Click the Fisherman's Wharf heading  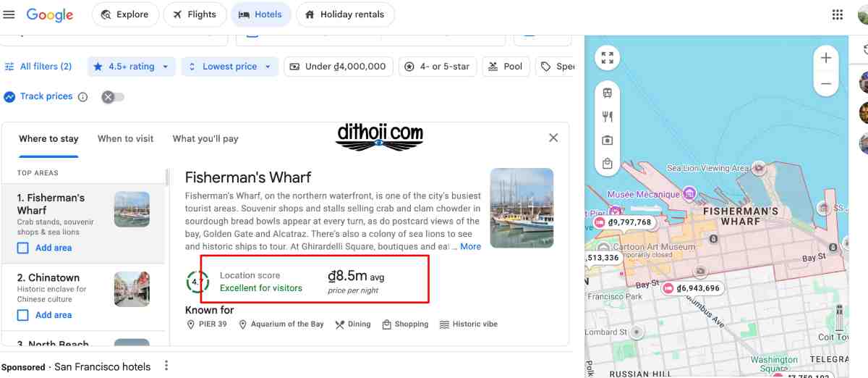coord(248,177)
